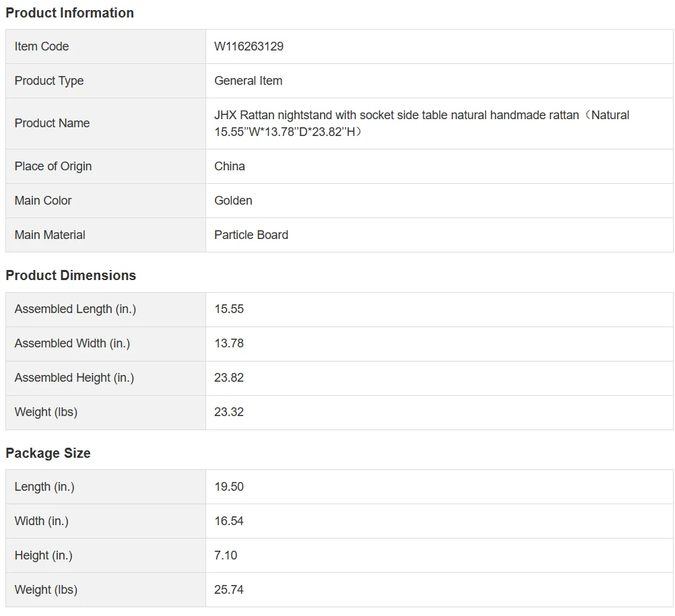The image size is (675, 616).
Task: Select assembled height value 23.82
Action: coord(229,378)
